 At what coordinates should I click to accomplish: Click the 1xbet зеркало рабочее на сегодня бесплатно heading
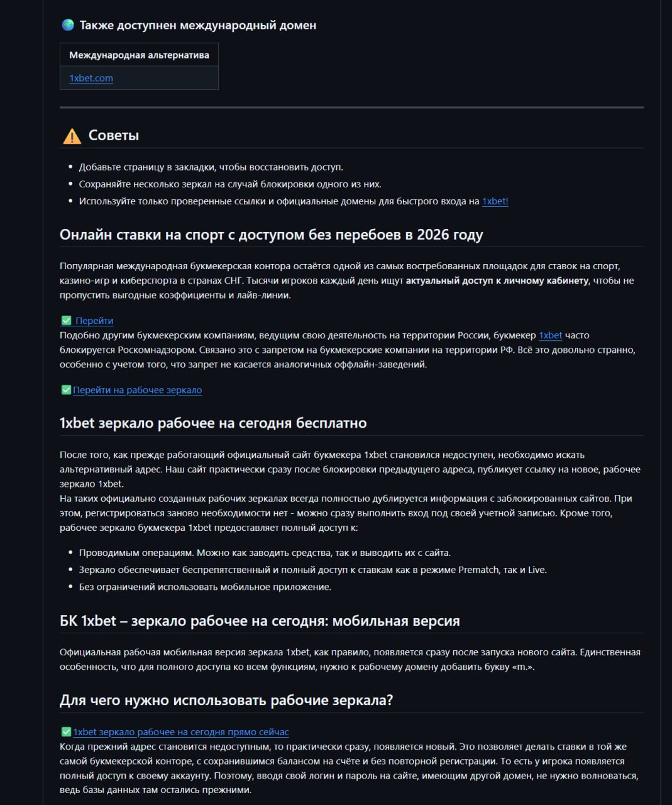pos(213,423)
